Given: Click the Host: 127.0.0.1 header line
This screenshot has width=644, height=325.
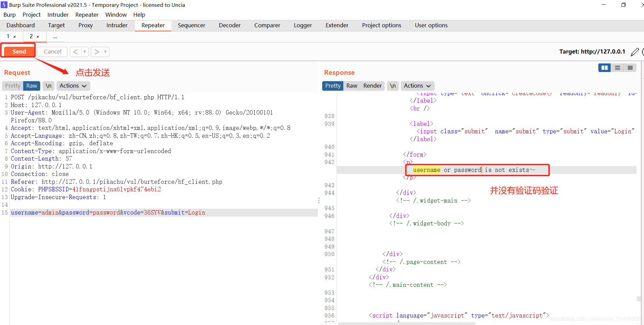Looking at the screenshot, I should 36,105.
